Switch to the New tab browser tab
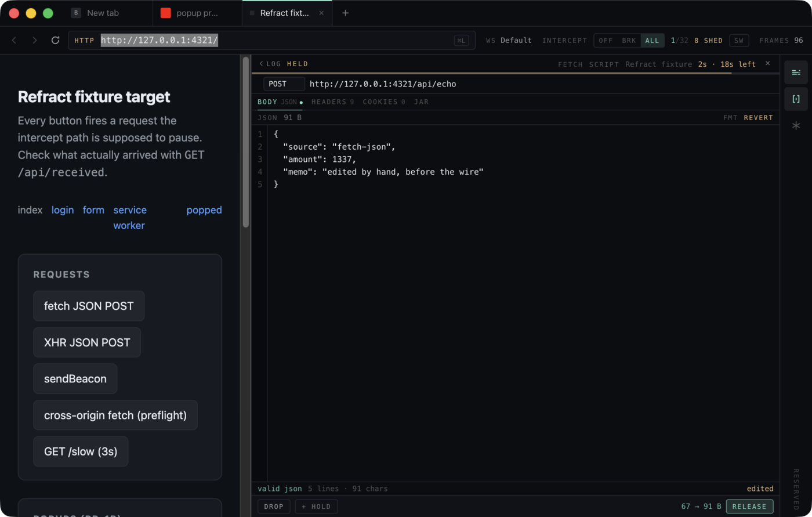 coord(108,13)
